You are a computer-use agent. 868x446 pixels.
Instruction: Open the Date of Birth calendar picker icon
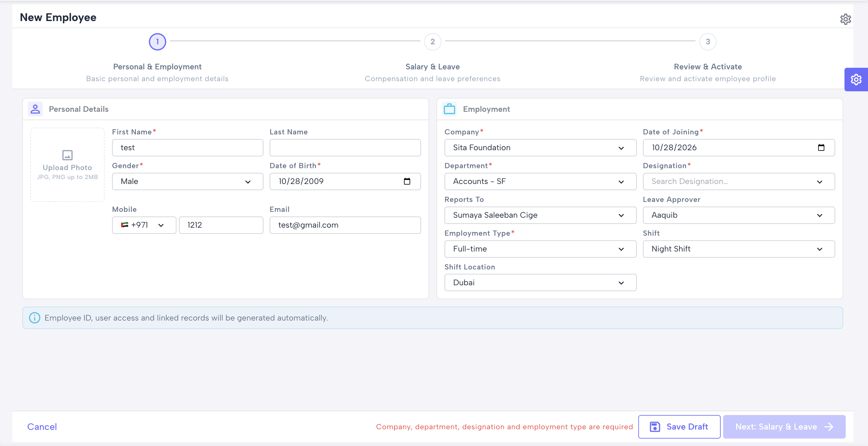tap(407, 181)
